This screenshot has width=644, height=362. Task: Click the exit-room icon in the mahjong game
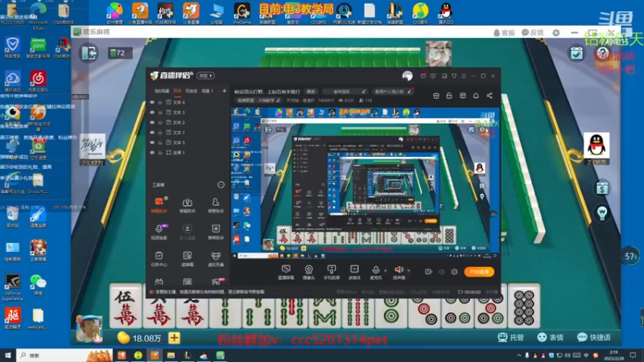[x=89, y=53]
